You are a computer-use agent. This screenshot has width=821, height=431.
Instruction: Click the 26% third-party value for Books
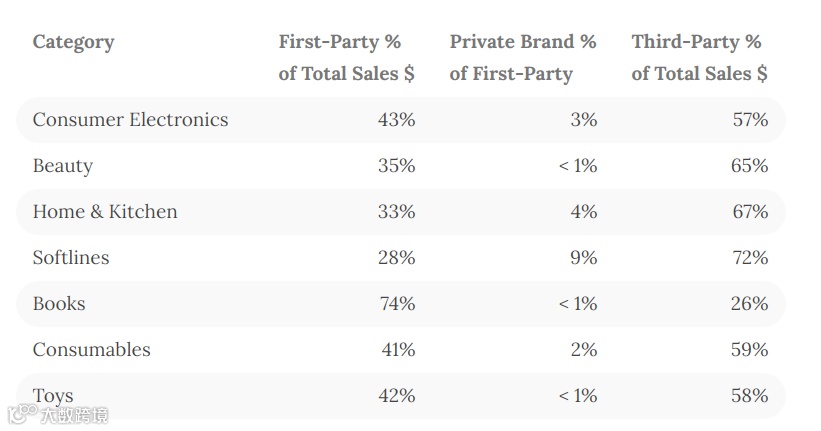750,304
